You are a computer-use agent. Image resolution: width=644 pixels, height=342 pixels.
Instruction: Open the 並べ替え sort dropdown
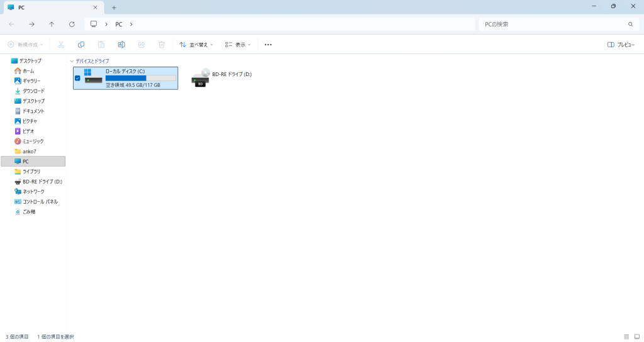click(196, 45)
